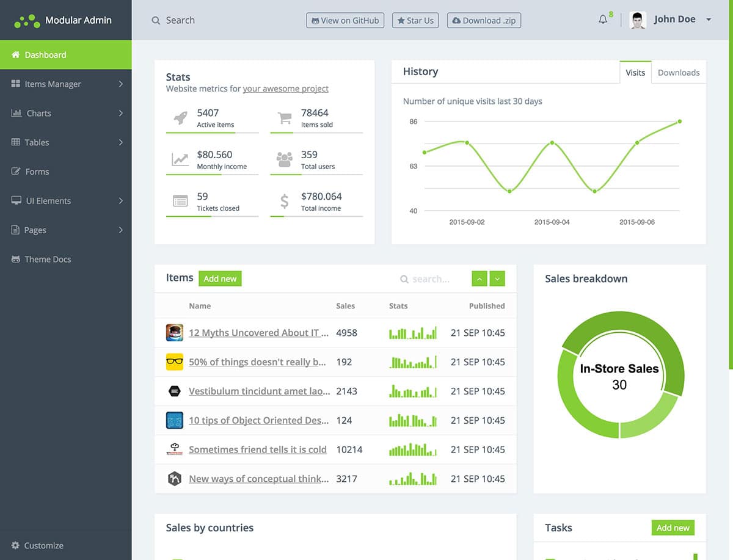Open the 'Sometimes friend tells it is cold' link
The width and height of the screenshot is (733, 560).
(257, 449)
